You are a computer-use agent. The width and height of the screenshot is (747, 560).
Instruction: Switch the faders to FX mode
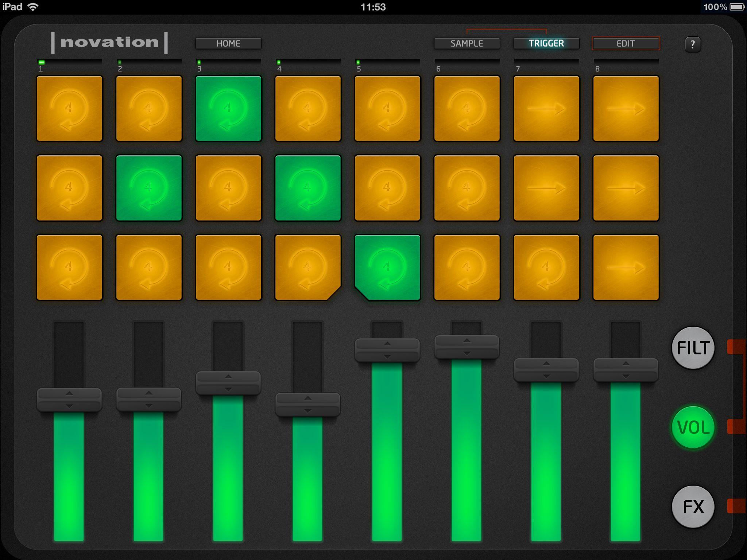[x=693, y=507]
